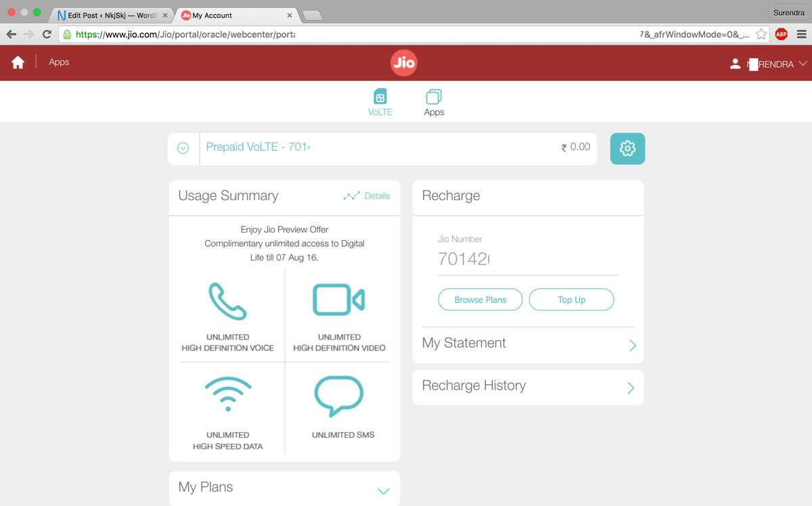Go to Jio home via house icon

(18, 62)
